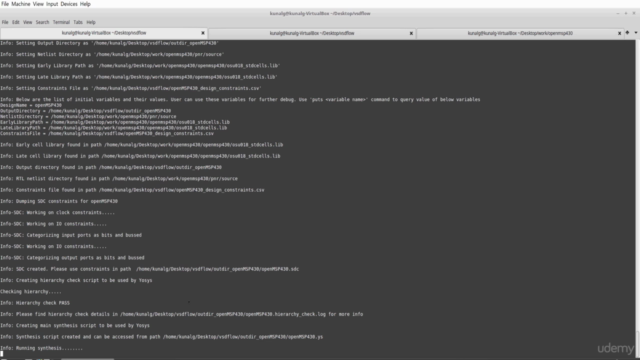Viewport: 640px width, 360px height.
Task: Close first ~/Desktop/vsdflow tab
Action: coord(203,33)
